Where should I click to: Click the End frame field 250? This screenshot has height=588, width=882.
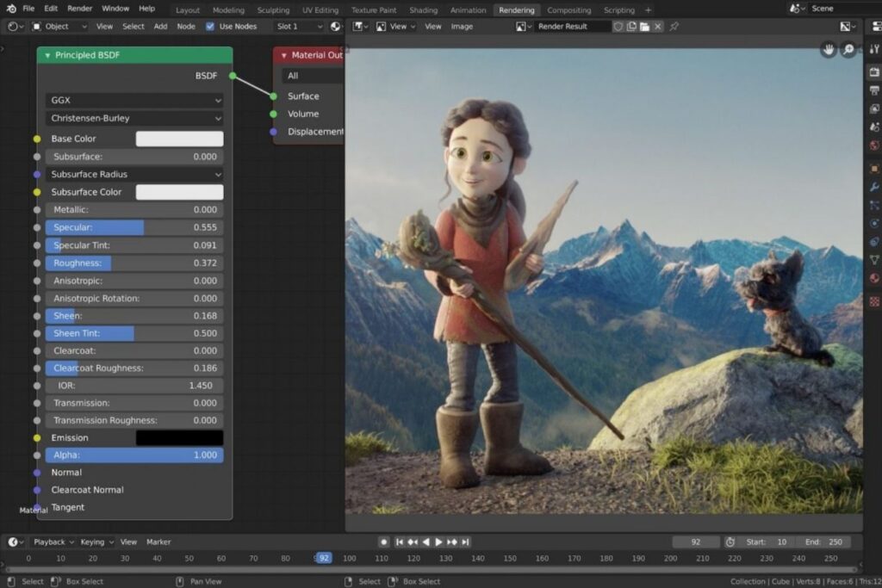[x=824, y=542]
